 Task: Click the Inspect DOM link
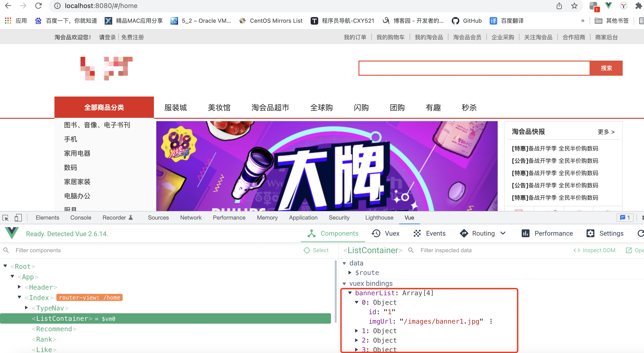tap(594, 250)
